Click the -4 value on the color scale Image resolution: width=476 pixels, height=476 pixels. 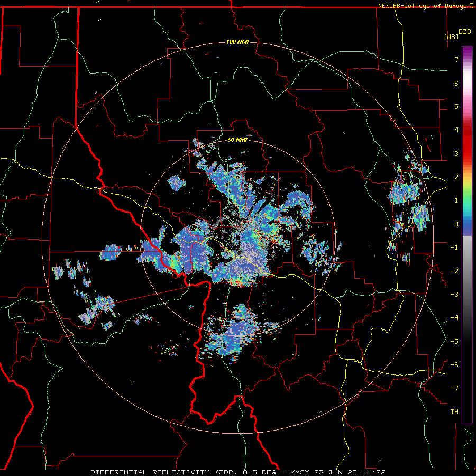[454, 318]
